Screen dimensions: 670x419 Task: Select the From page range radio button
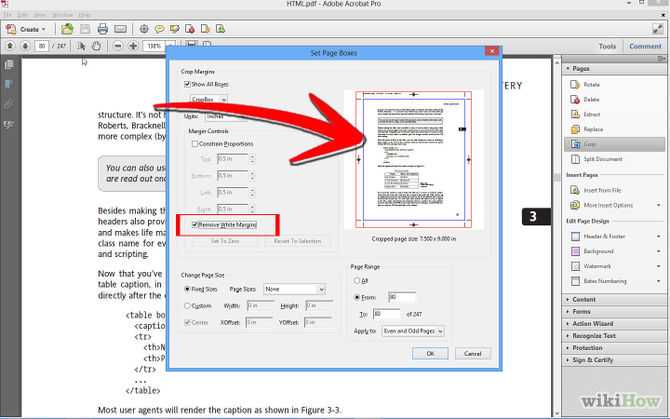pyautogui.click(x=357, y=297)
